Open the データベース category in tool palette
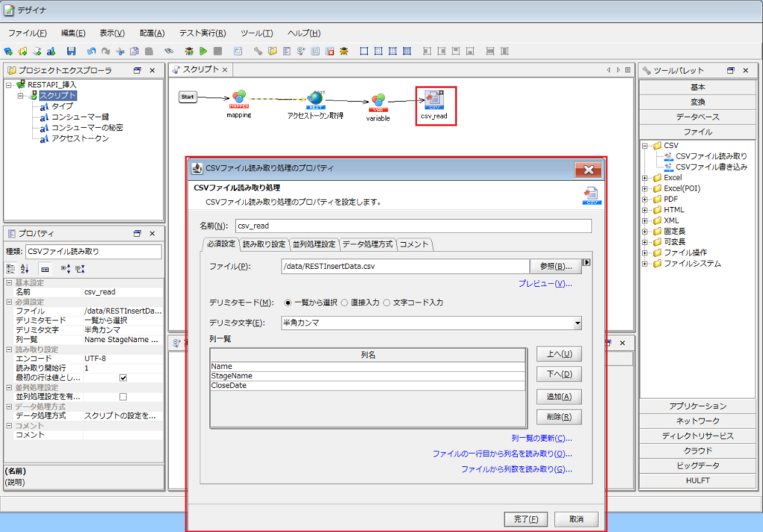The height and width of the screenshot is (532, 763). 698,117
